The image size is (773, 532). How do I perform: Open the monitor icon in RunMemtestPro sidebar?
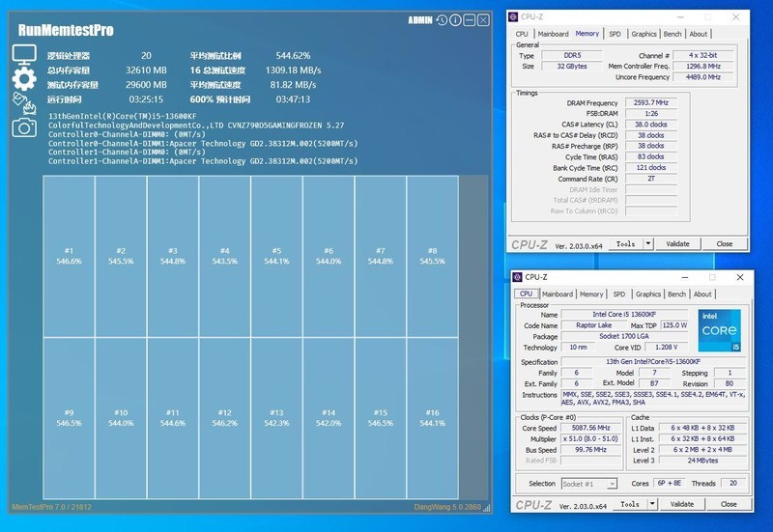(24, 55)
